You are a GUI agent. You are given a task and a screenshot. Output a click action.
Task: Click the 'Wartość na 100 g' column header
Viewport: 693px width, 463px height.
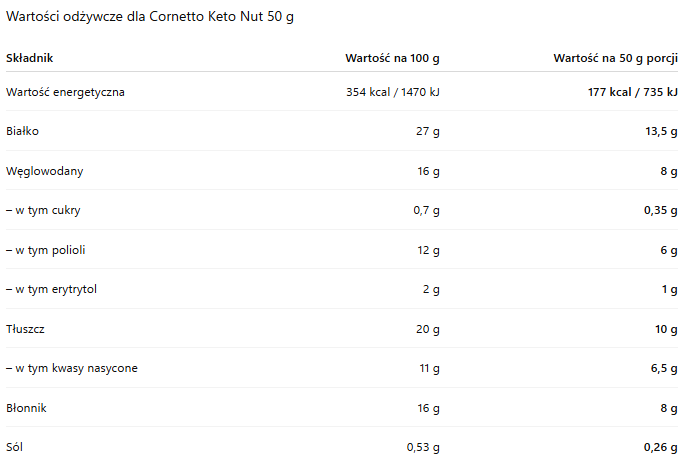[x=392, y=58]
